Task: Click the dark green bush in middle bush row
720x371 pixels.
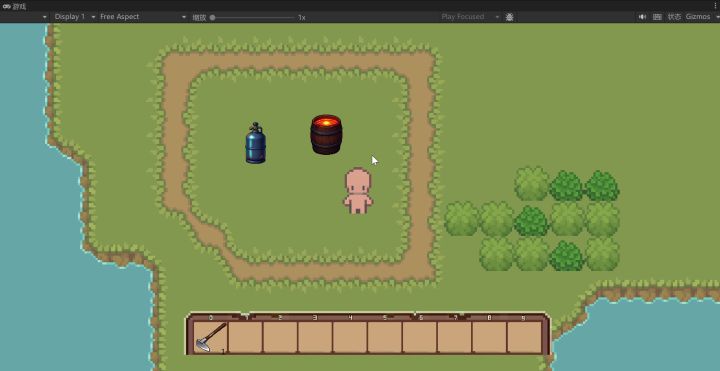Action: pos(531,220)
